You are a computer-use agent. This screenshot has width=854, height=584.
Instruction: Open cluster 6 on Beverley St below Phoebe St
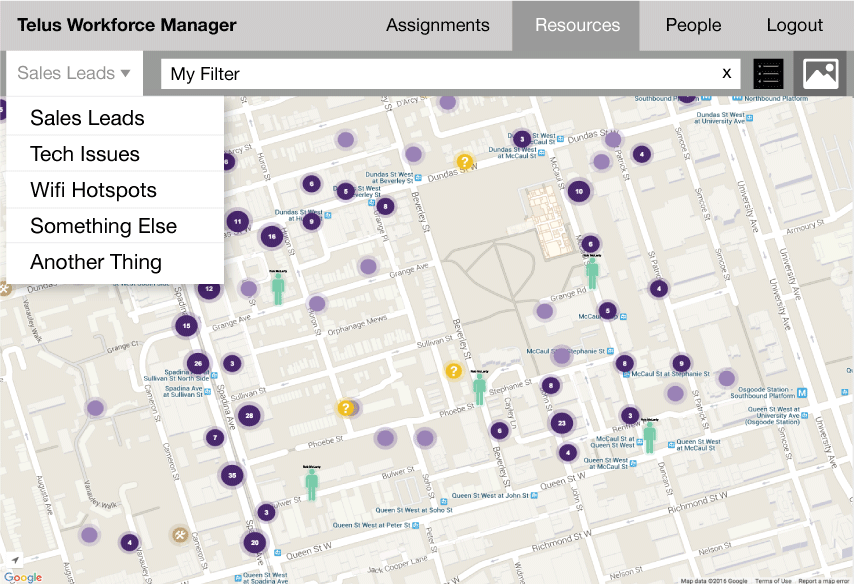pyautogui.click(x=499, y=431)
